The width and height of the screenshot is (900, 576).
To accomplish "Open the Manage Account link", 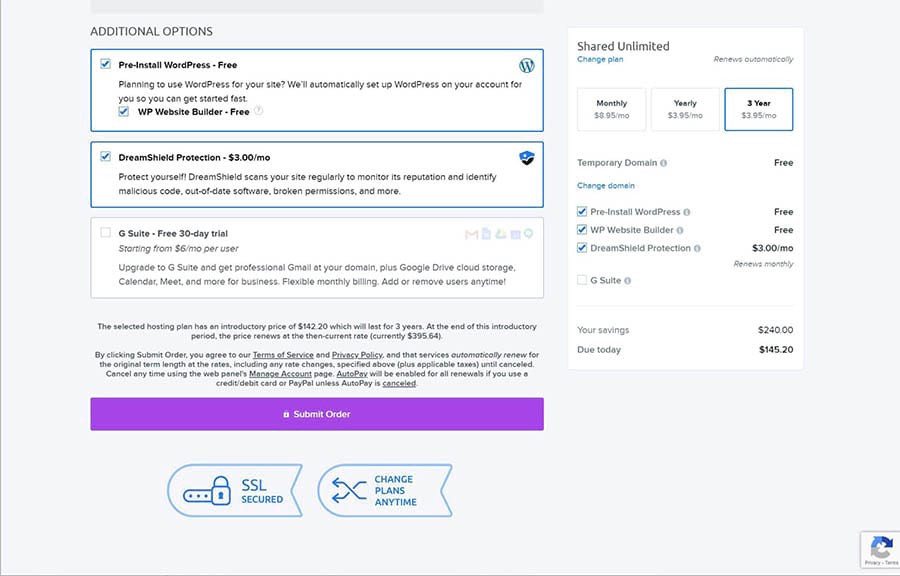I will [280, 374].
